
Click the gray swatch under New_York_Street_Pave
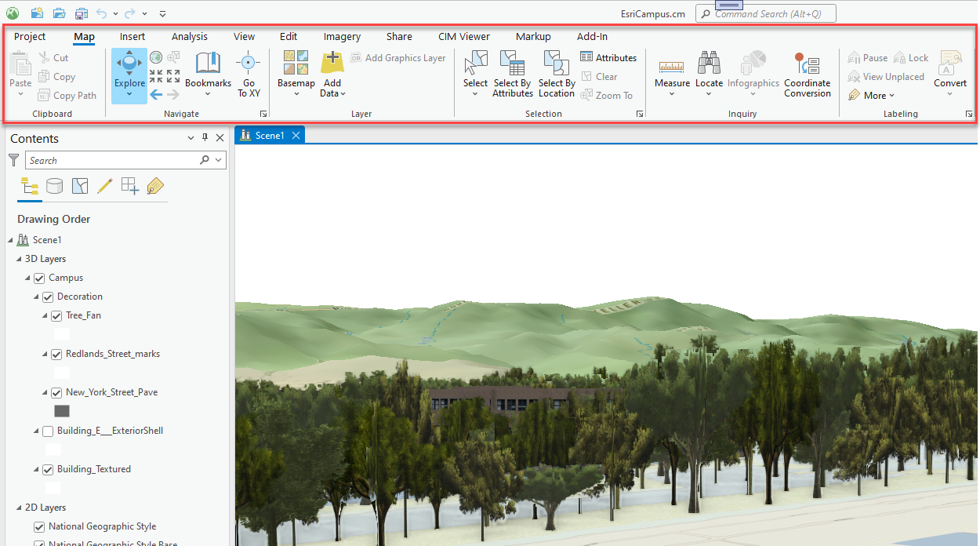(62, 410)
